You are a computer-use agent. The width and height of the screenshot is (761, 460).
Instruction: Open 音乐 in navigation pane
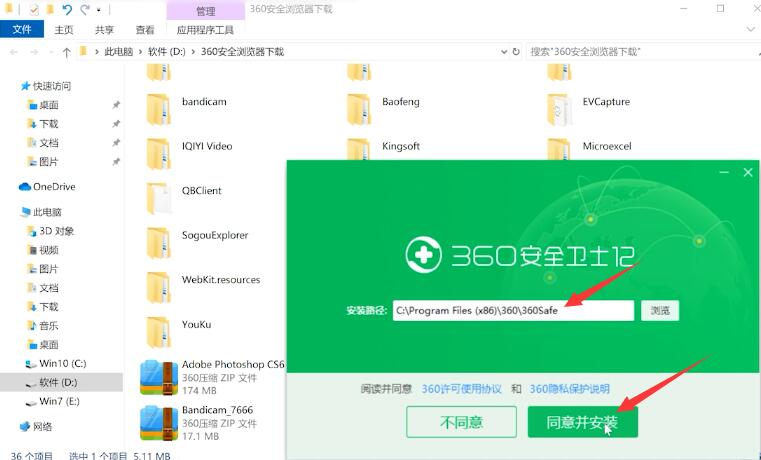click(49, 326)
